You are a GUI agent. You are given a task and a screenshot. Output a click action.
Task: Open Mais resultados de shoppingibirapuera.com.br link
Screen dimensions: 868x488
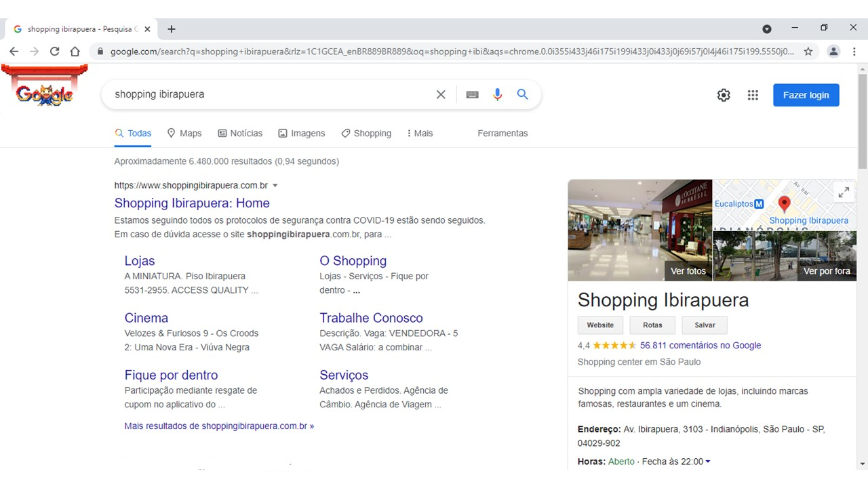(x=219, y=426)
